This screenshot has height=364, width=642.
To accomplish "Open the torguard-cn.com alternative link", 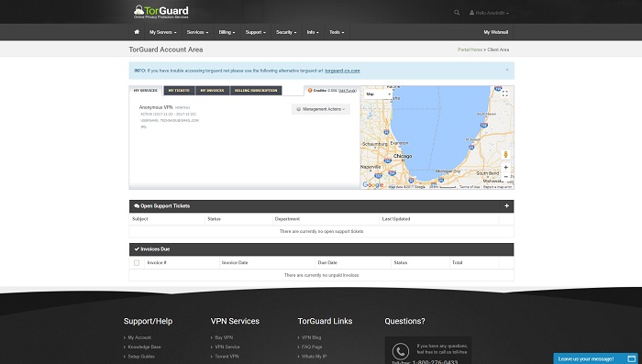I will click(342, 71).
